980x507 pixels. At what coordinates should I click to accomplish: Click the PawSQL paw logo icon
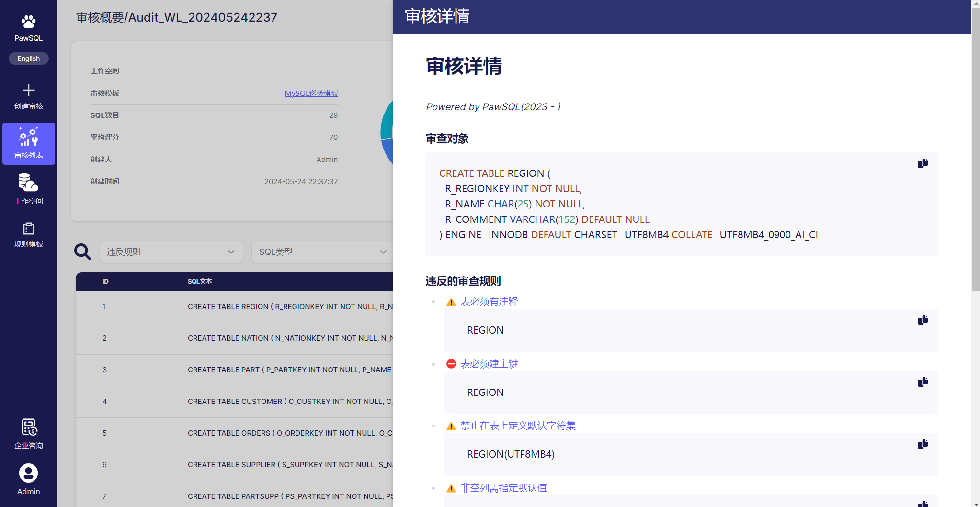(x=28, y=22)
